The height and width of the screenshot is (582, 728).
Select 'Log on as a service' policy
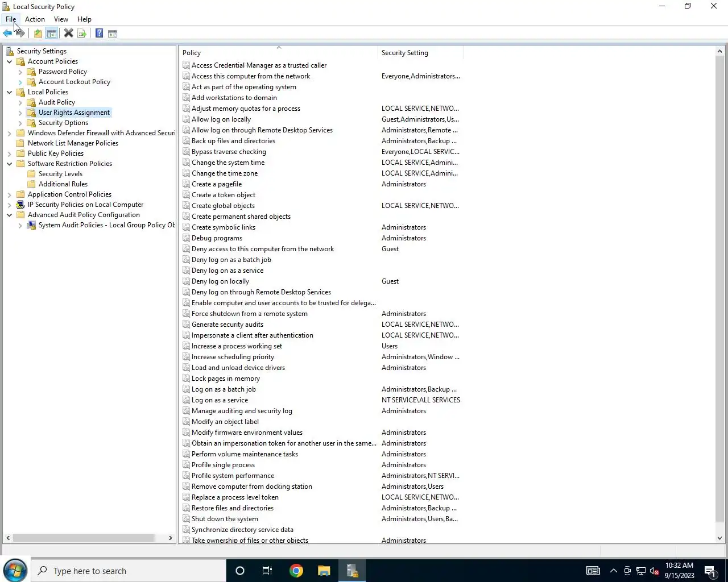(220, 400)
